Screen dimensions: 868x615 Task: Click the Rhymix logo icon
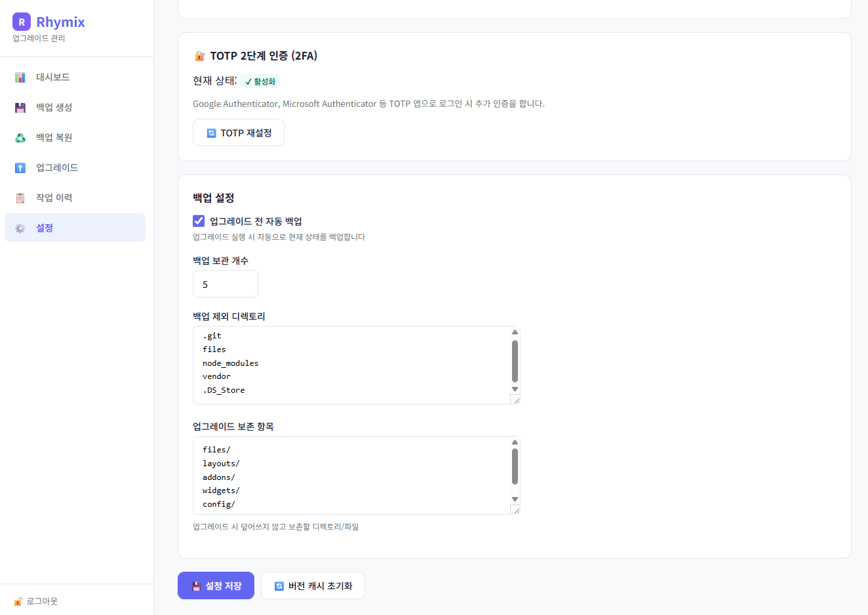(22, 22)
